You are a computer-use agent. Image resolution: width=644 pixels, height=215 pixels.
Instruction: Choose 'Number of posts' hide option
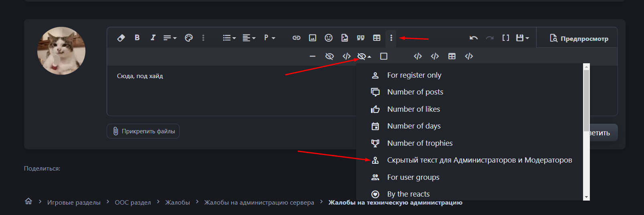tap(415, 92)
